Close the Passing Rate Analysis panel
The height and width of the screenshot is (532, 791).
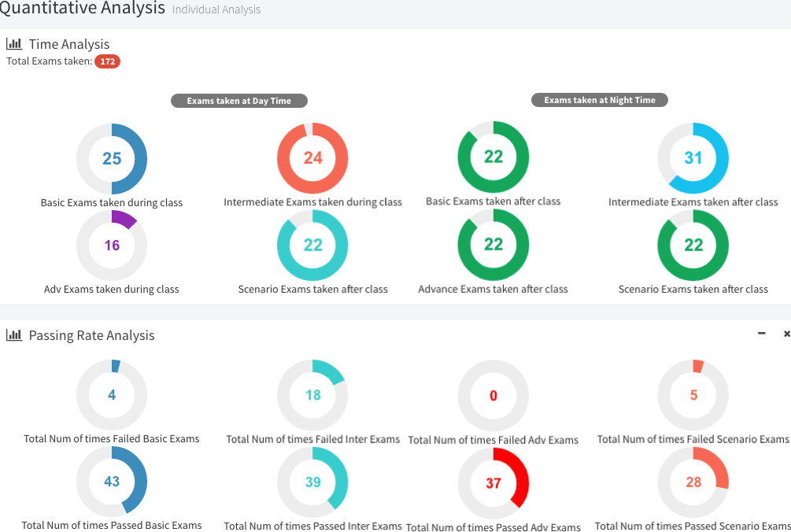(786, 334)
